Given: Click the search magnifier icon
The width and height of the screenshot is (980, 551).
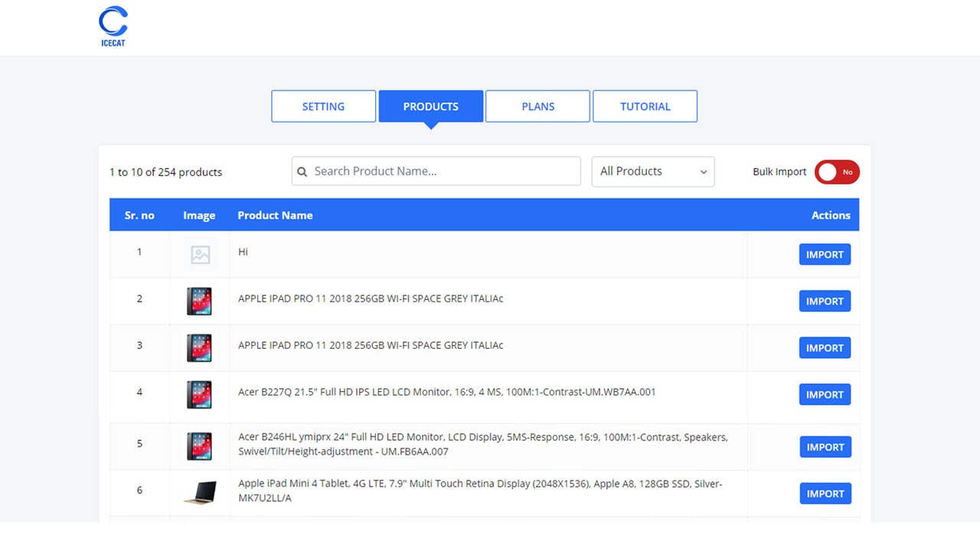Looking at the screenshot, I should click(302, 171).
